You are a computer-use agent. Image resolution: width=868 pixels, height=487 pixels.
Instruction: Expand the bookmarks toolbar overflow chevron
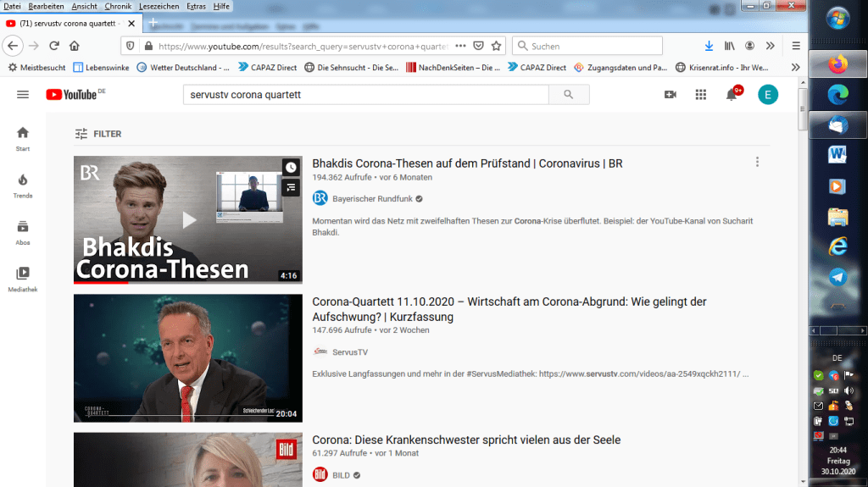pyautogui.click(x=795, y=68)
